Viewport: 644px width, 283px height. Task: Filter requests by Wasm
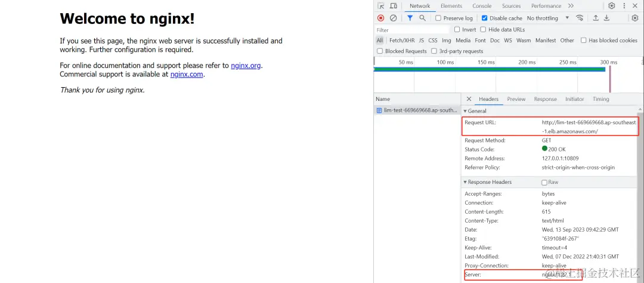[x=524, y=41]
